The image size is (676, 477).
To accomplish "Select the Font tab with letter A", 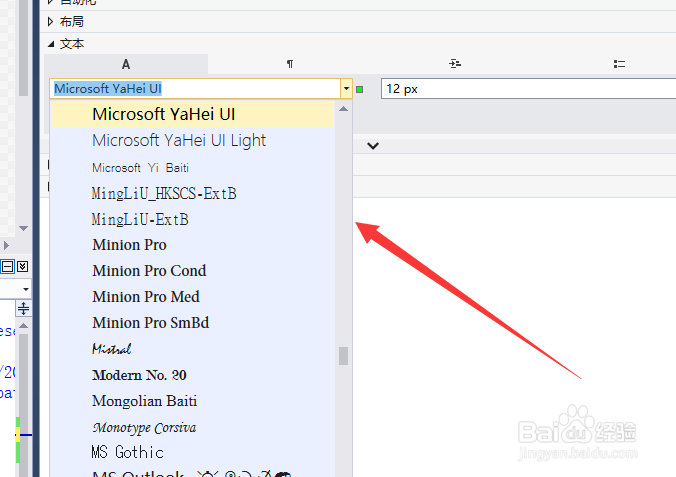I will (126, 64).
